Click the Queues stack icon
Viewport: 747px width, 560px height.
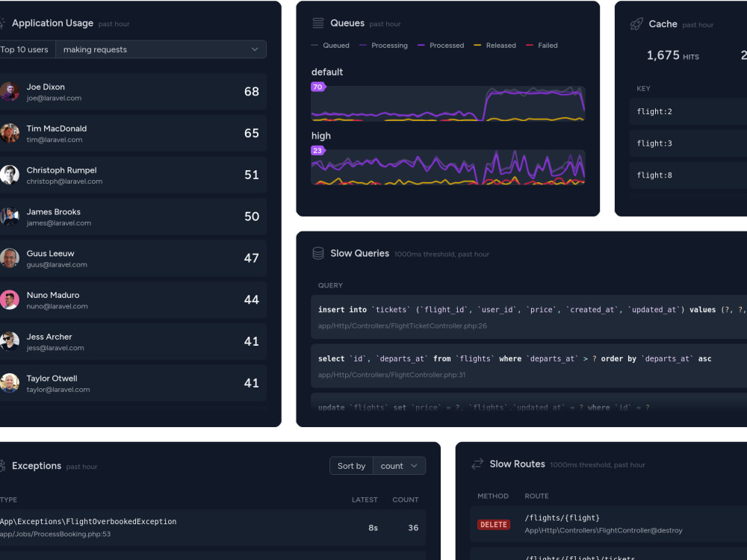pos(317,23)
